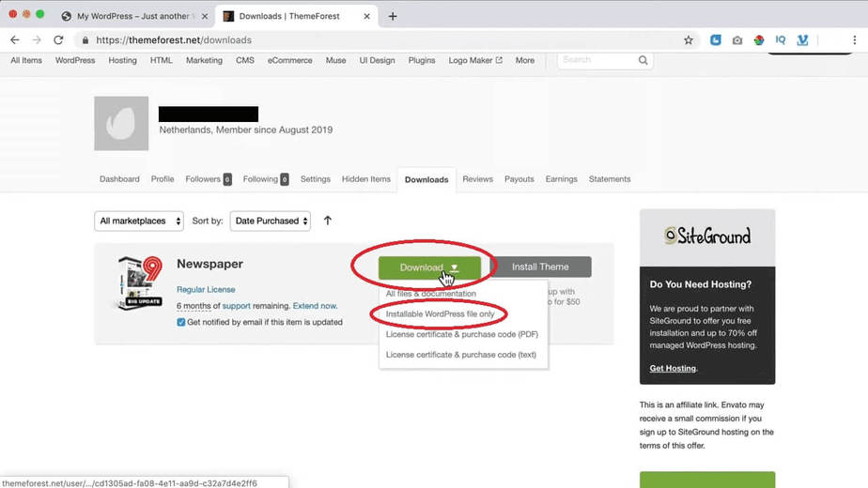The image size is (868, 488).
Task: Close the Downloads ThemeForest tab
Action: [x=366, y=16]
